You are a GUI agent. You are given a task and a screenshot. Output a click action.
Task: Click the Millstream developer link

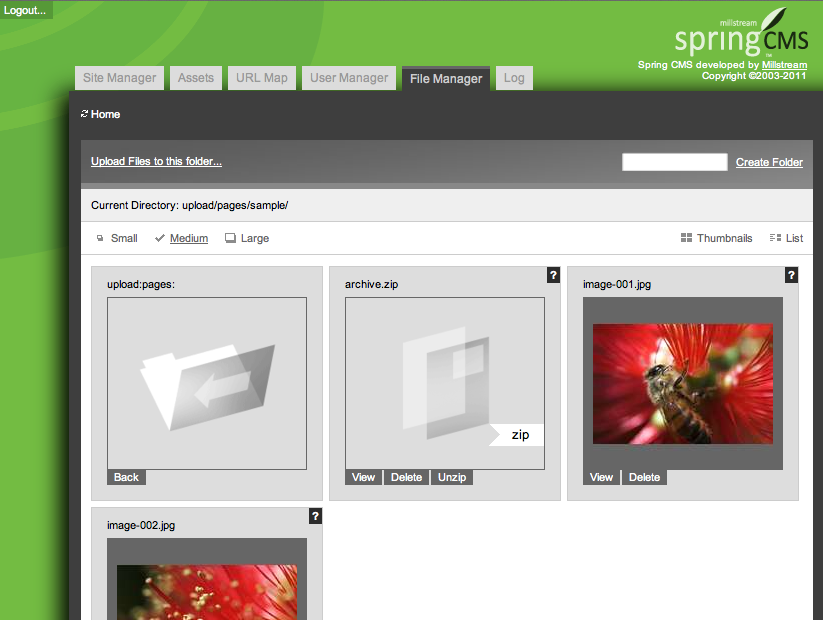(x=784, y=65)
